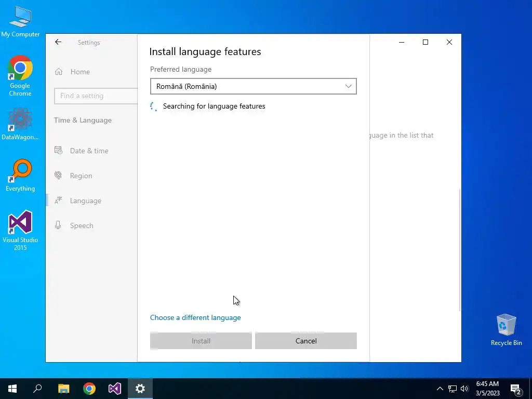
Task: Select the DataWagon desktop shortcut
Action: tap(20, 124)
